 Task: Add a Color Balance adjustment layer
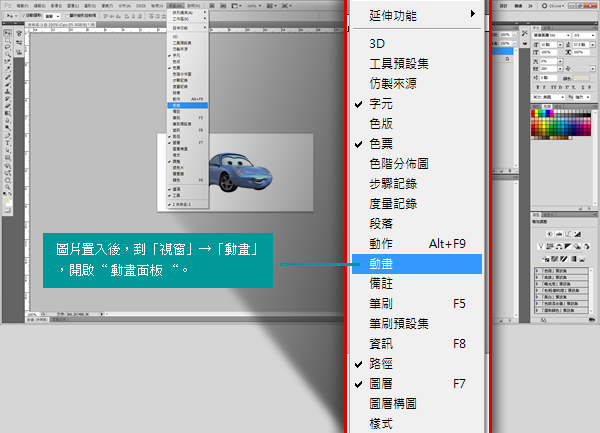coord(559,246)
